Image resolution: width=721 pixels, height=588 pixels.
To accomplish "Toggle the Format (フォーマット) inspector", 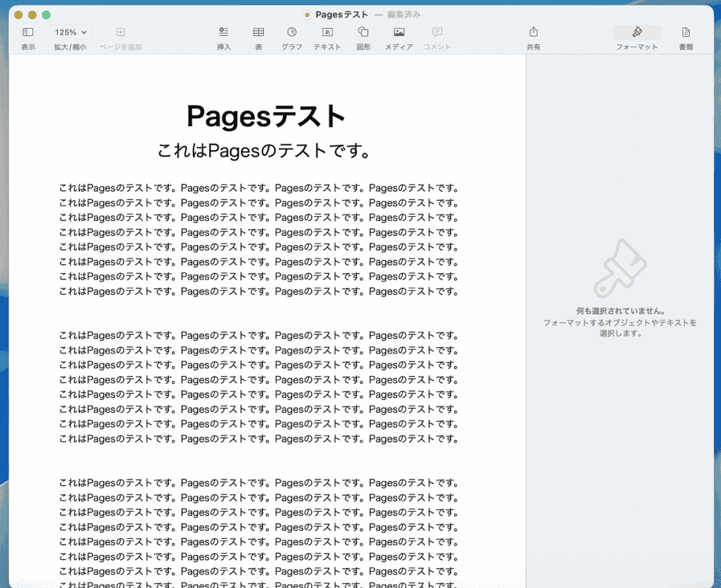I will coord(637,32).
